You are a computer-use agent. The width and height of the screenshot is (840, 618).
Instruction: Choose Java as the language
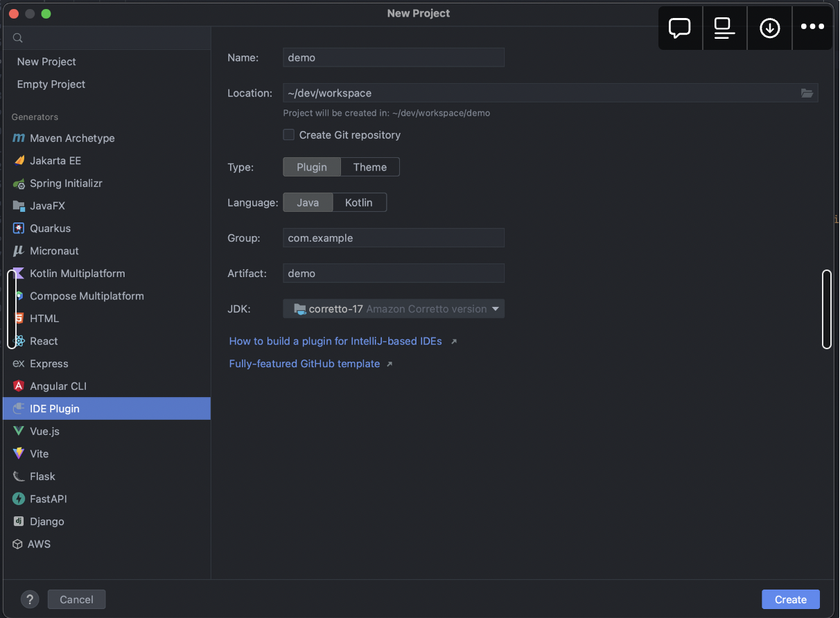[x=308, y=202]
